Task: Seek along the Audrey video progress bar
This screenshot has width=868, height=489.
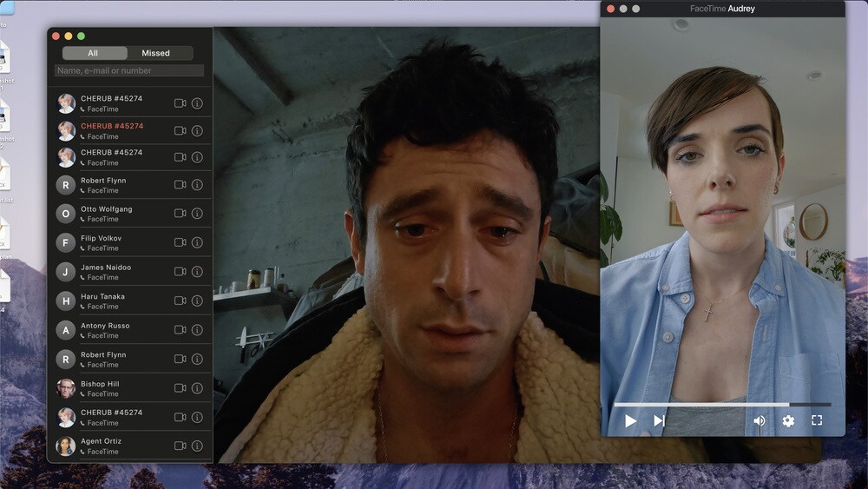Action: coord(722,405)
